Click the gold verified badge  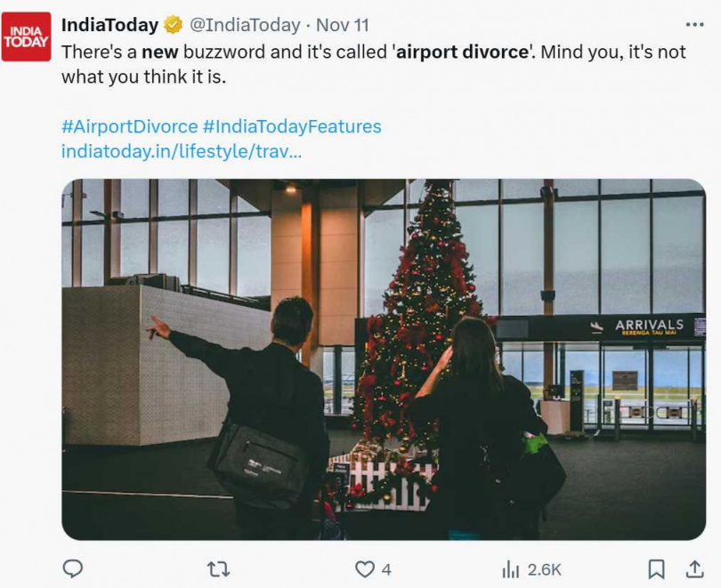click(x=174, y=25)
